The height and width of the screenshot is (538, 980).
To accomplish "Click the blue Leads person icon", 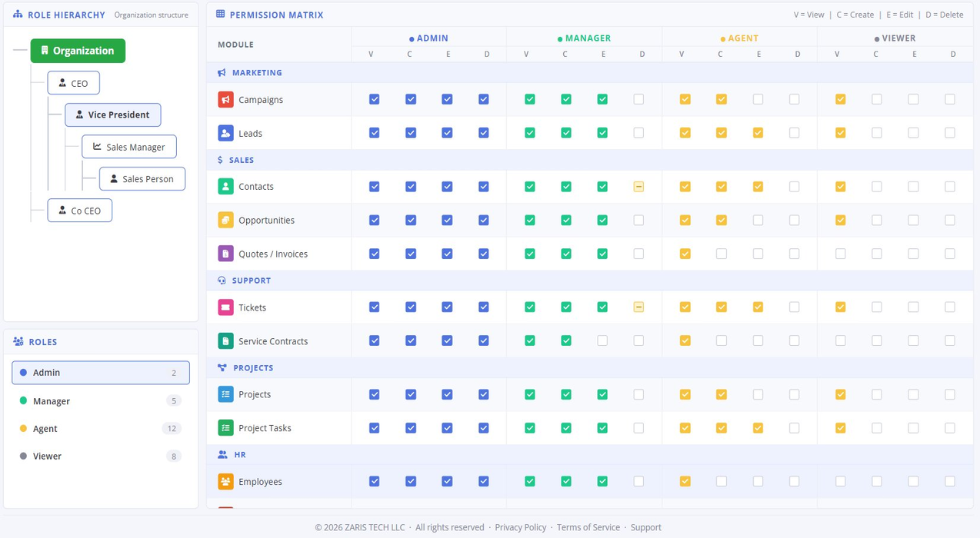I will [x=225, y=133].
